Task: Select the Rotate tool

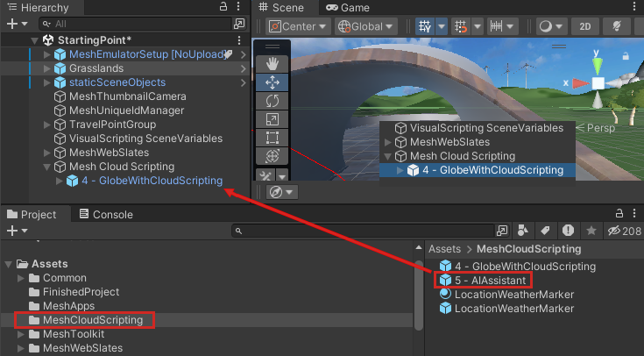Action: click(272, 101)
